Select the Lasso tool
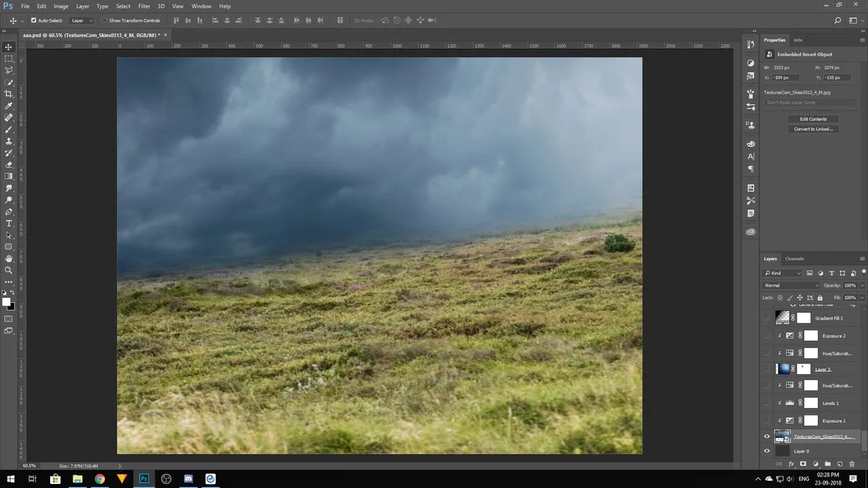This screenshot has width=868, height=488. point(9,70)
